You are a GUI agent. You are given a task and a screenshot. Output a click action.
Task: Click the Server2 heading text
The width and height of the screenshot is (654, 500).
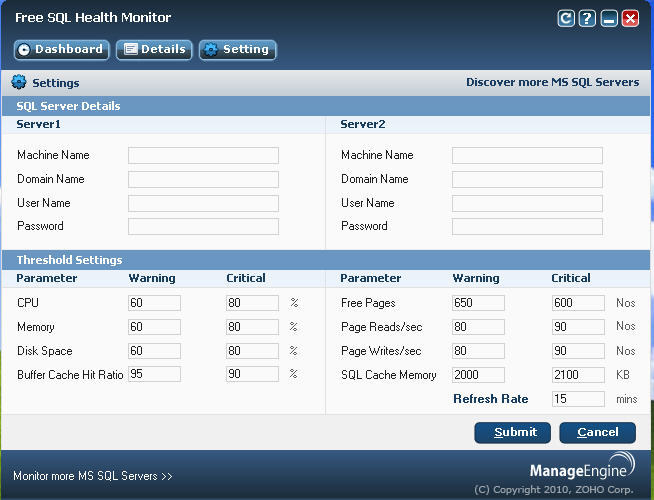(x=362, y=124)
